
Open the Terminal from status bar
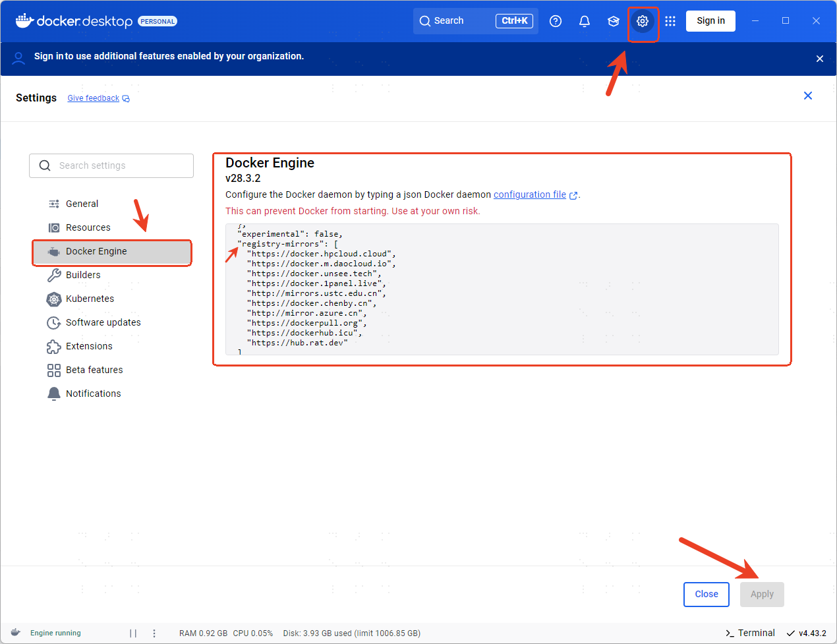click(750, 633)
